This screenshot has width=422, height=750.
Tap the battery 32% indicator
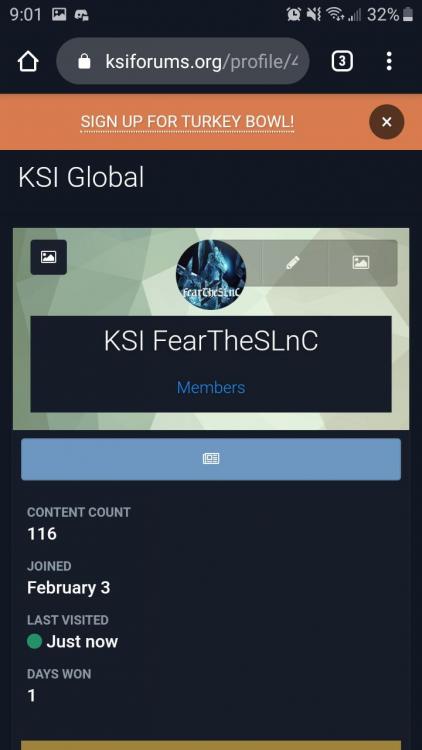coord(390,15)
